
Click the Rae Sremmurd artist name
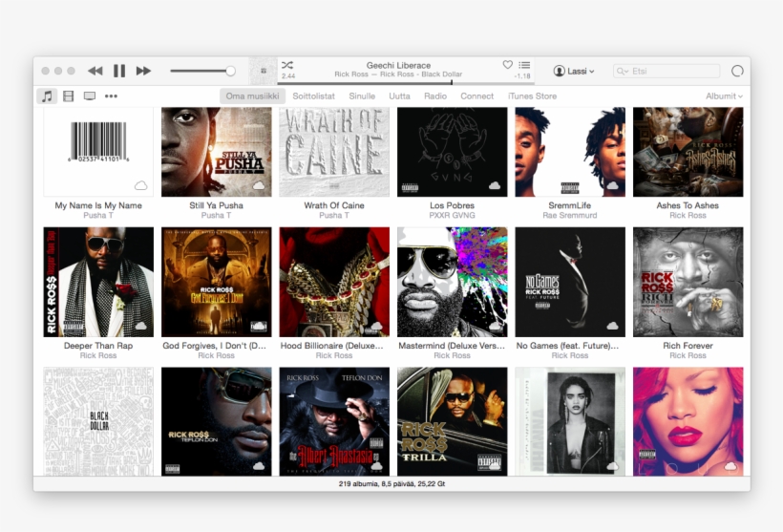pos(570,215)
